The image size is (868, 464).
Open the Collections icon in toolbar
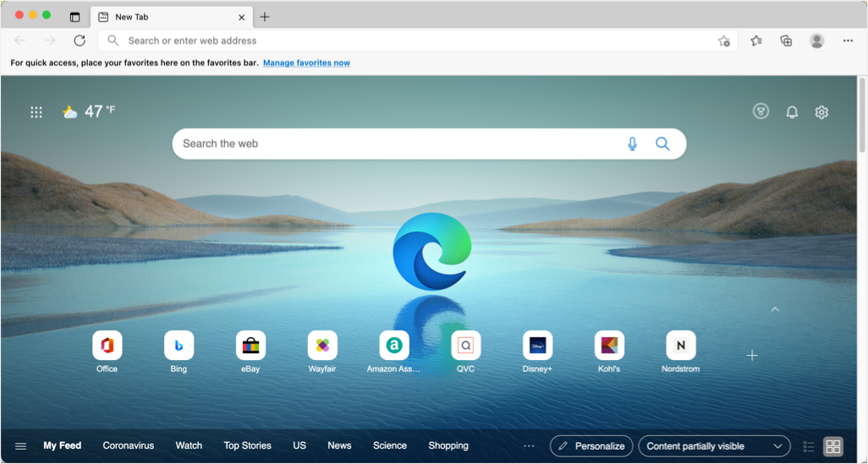pyautogui.click(x=786, y=41)
